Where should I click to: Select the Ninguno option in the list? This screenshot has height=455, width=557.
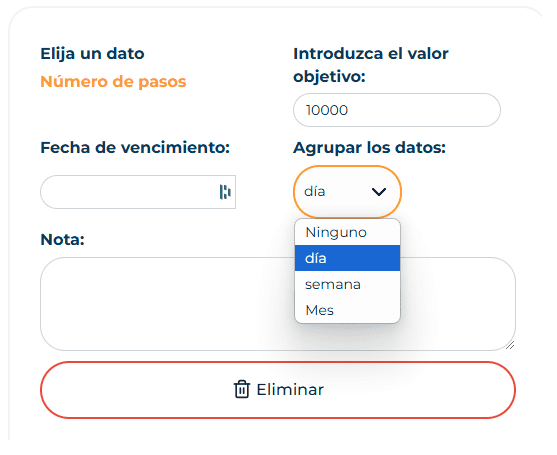[x=347, y=232]
